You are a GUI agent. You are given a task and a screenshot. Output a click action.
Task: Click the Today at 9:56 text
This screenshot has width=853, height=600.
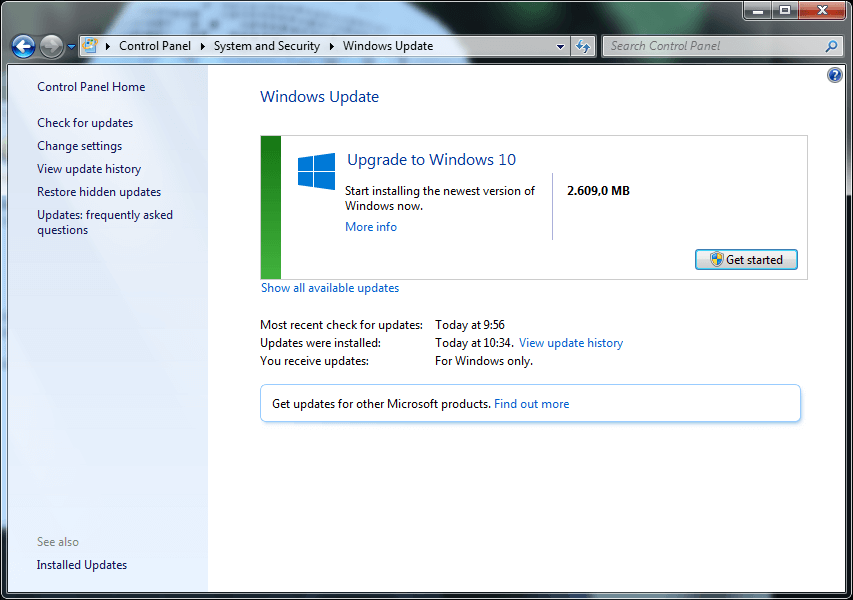pos(469,325)
